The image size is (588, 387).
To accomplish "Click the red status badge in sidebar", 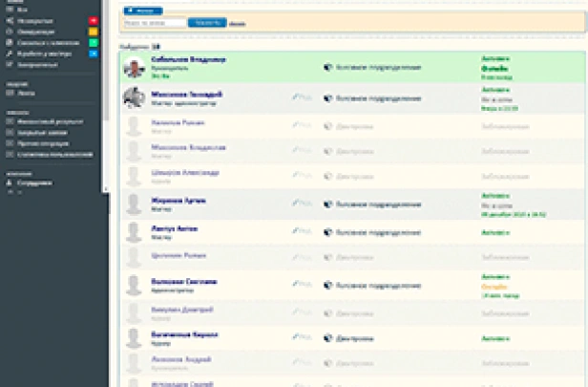I will point(92,19).
